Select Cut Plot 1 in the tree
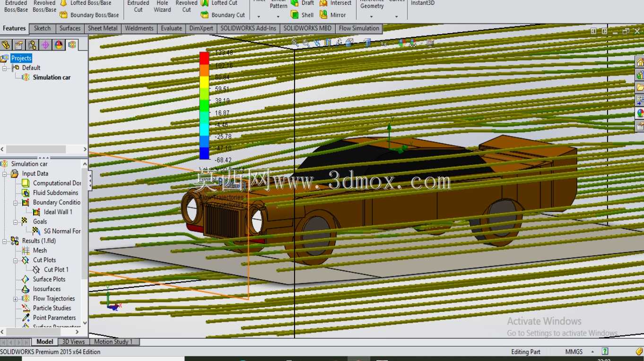This screenshot has width=644, height=361. click(x=51, y=270)
